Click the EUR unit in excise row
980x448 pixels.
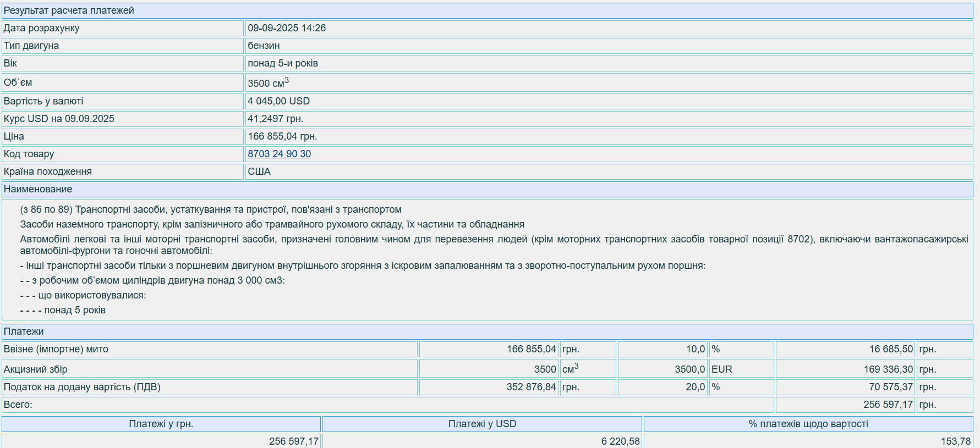721,369
